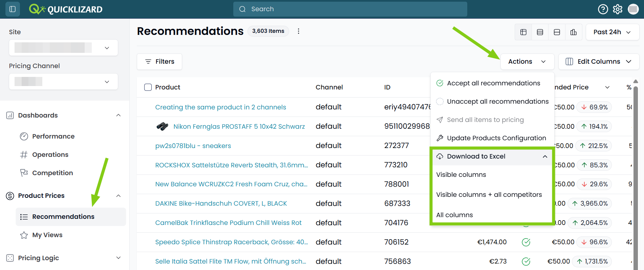The height and width of the screenshot is (270, 644).
Task: Open Recommendations in sidebar
Action: click(71, 217)
